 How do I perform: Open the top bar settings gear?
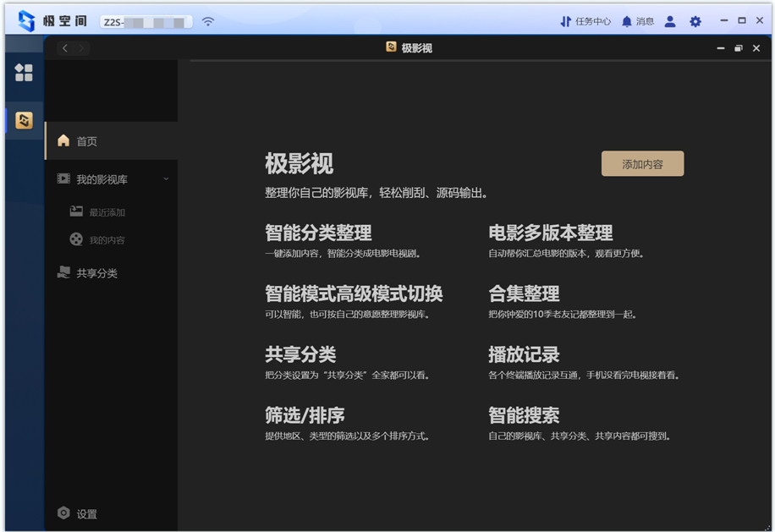(695, 21)
